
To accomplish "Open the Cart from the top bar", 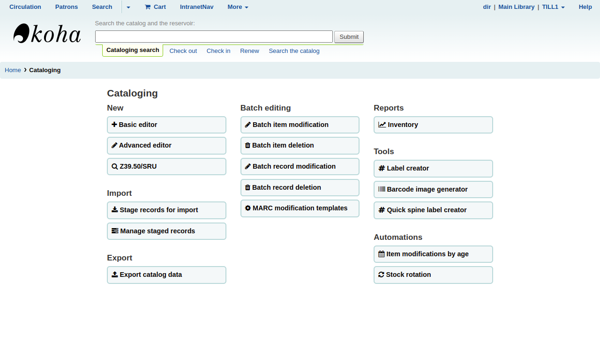I will click(x=155, y=7).
